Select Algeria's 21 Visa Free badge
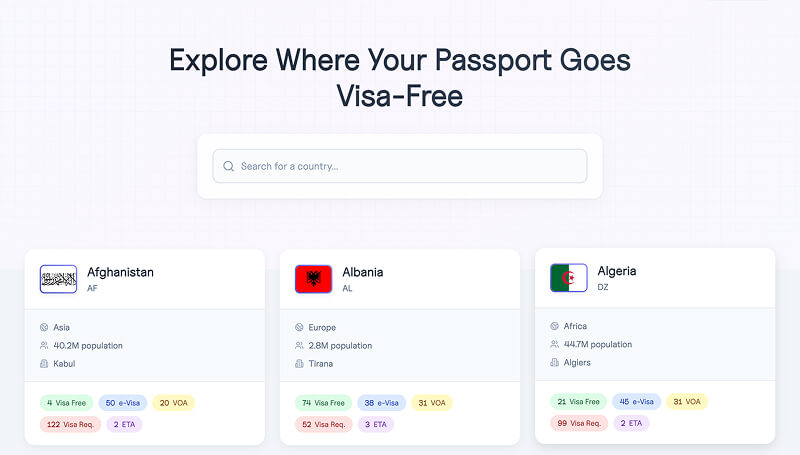800x455 pixels. [x=577, y=402]
